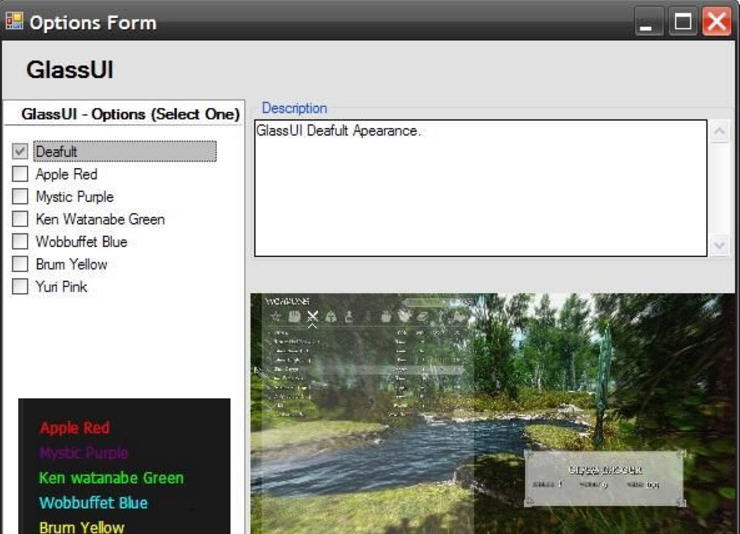Maximize the Options Form window
Viewport: 740px width, 534px height.
click(683, 22)
